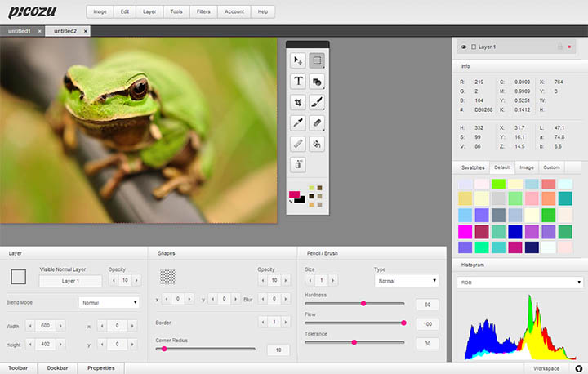Click the checkered shape fill preview
588x374 pixels.
click(x=167, y=277)
